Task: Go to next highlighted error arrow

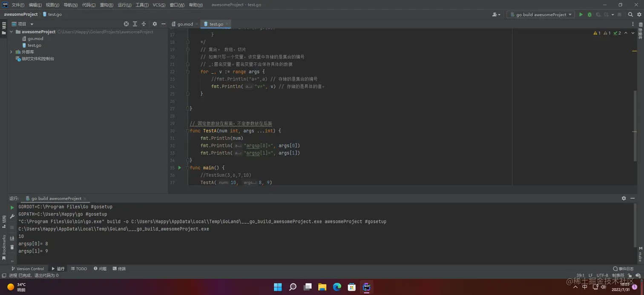Action: click(x=633, y=33)
